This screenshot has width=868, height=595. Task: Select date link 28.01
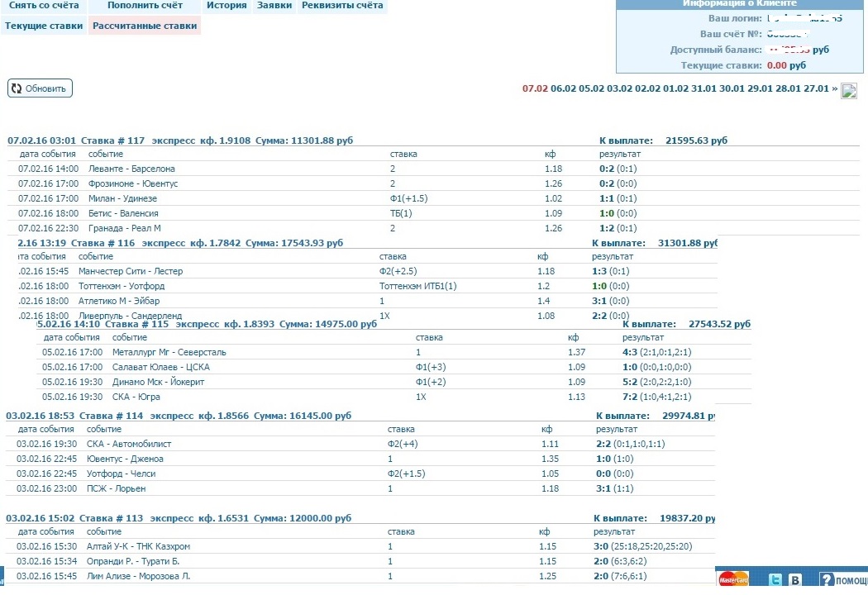(x=789, y=88)
